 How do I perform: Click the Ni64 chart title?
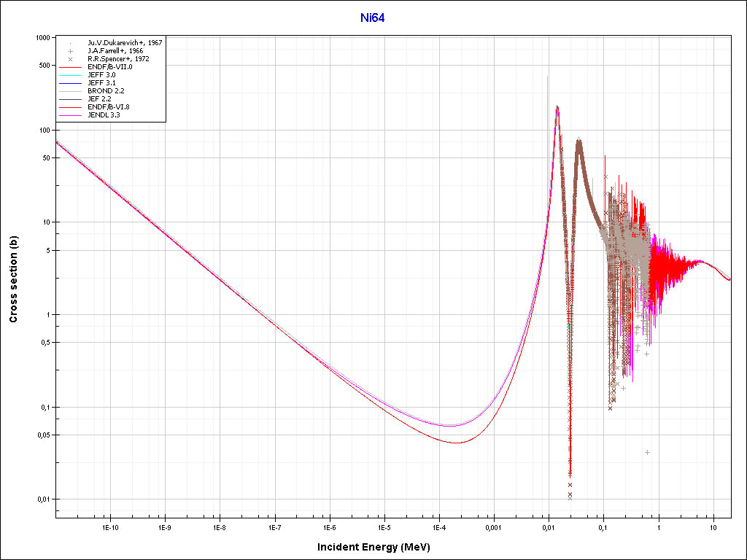coord(373,17)
